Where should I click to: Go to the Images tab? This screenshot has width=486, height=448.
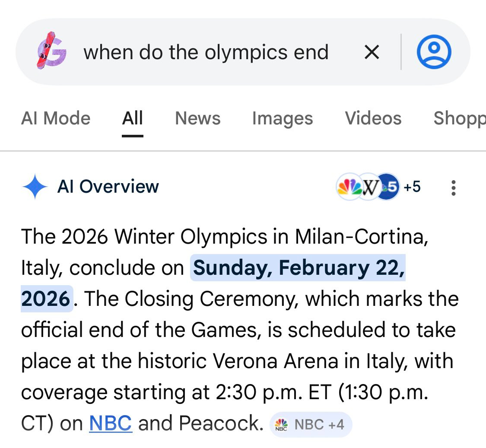(283, 118)
